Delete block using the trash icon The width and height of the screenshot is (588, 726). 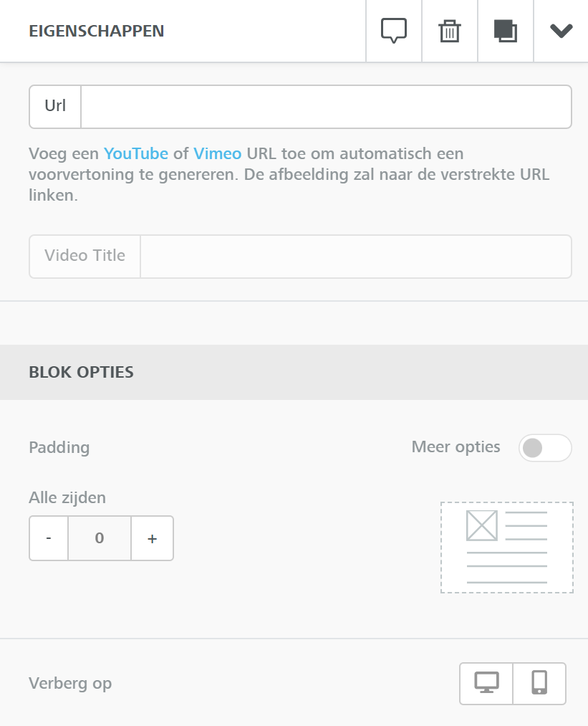click(x=449, y=31)
